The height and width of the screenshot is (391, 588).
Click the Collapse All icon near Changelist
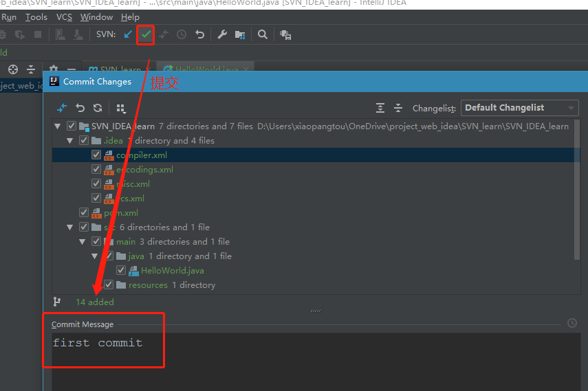[x=398, y=108]
